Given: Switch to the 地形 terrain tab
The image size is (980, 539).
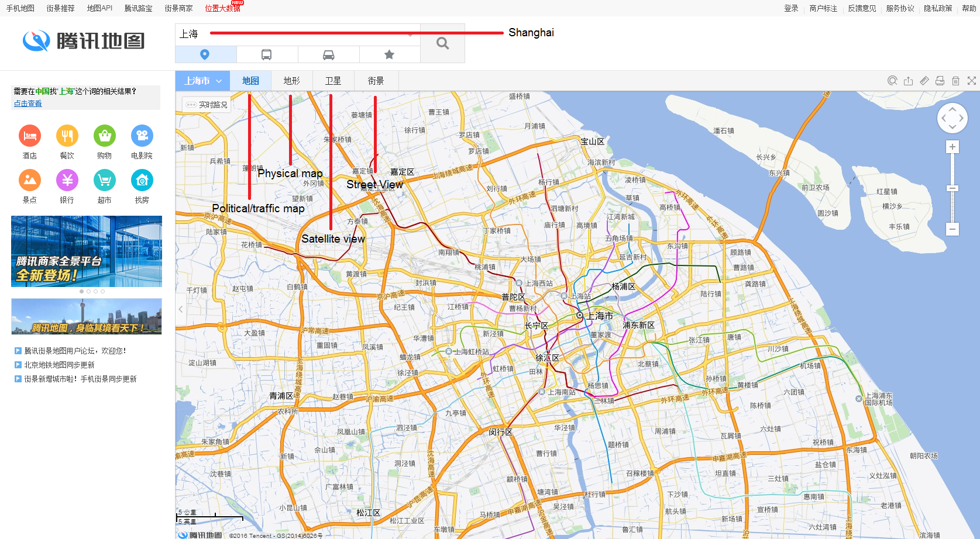Looking at the screenshot, I should click(292, 81).
